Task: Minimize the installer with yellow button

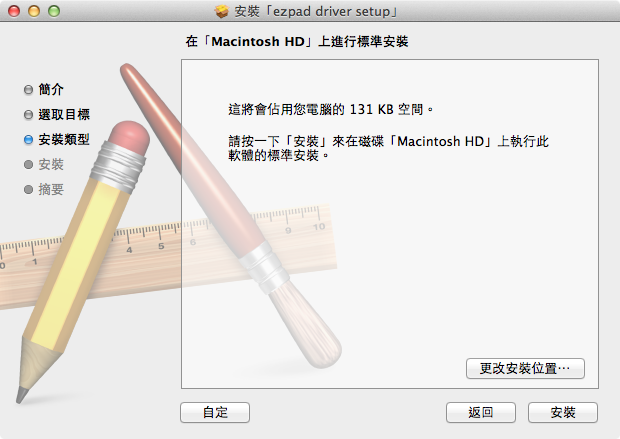Action: click(x=34, y=11)
